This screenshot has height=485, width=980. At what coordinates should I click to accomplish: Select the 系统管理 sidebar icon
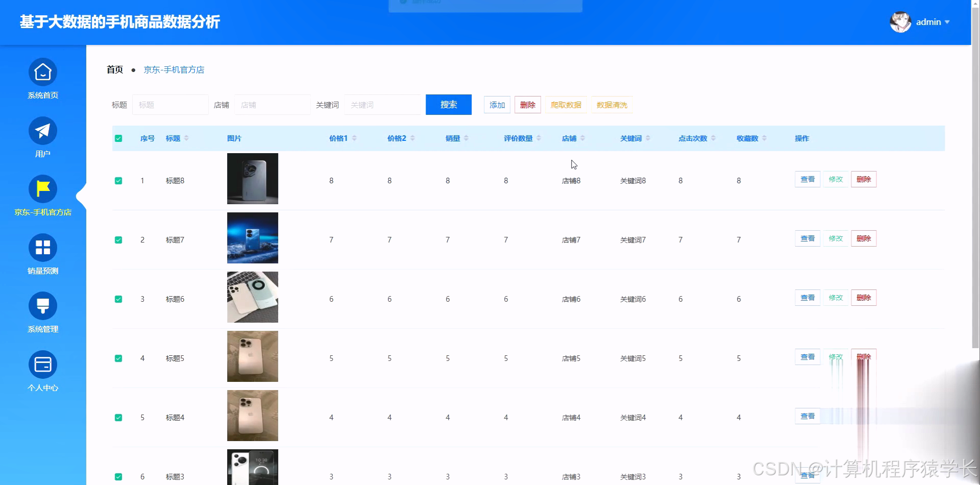[42, 306]
